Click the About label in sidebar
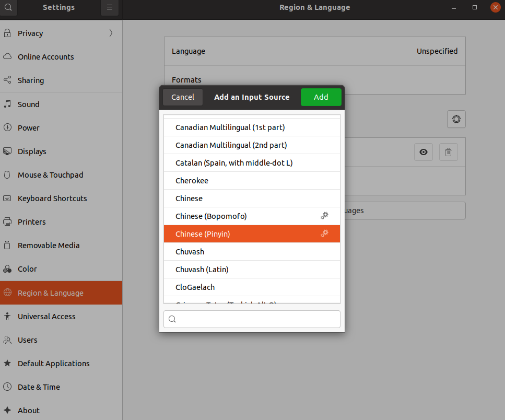505x420 pixels. (x=29, y=411)
